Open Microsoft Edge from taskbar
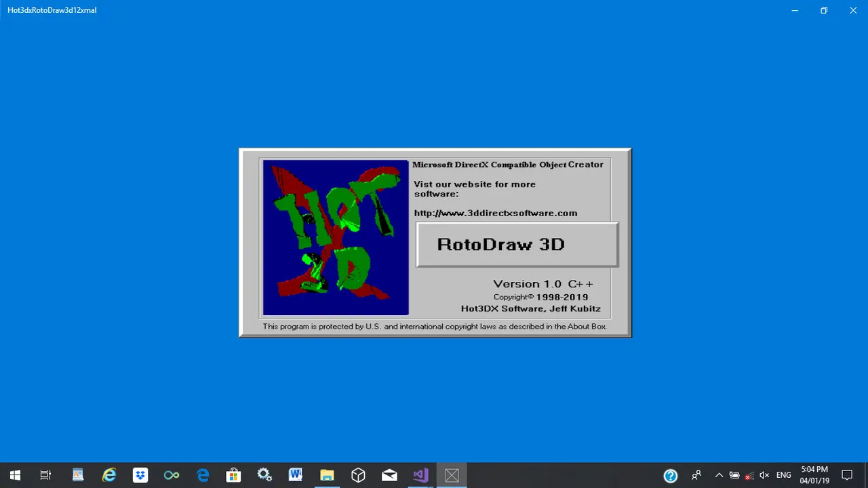868x488 pixels. coord(203,475)
